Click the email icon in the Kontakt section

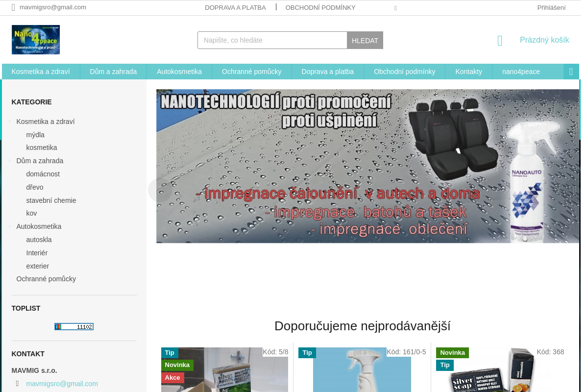17,384
